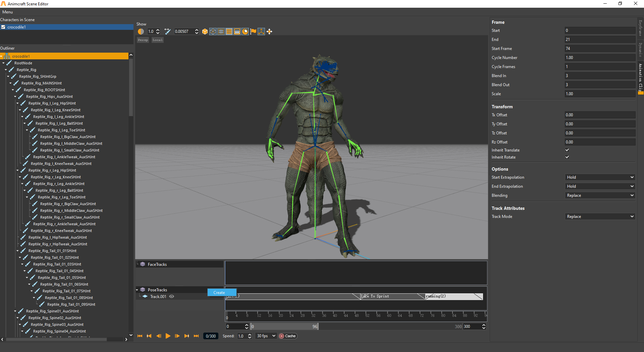Toggle the Cache record button
644x352 pixels.
pyautogui.click(x=288, y=336)
